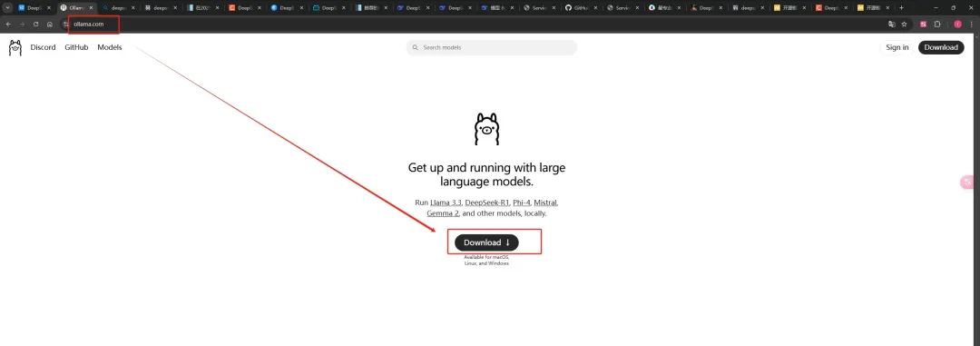Switch to the tab starting with 在20

pos(204,7)
